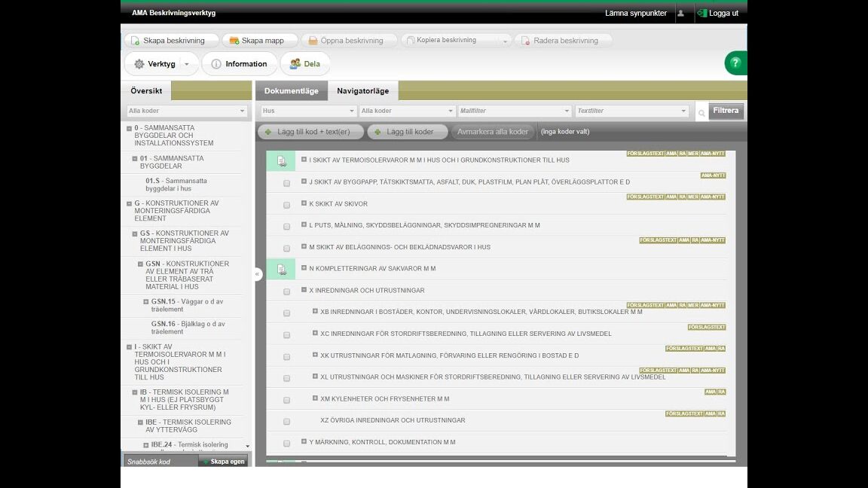This screenshot has width=868, height=488.
Task: Click green plus on Lägg till koder
Action: tap(377, 132)
